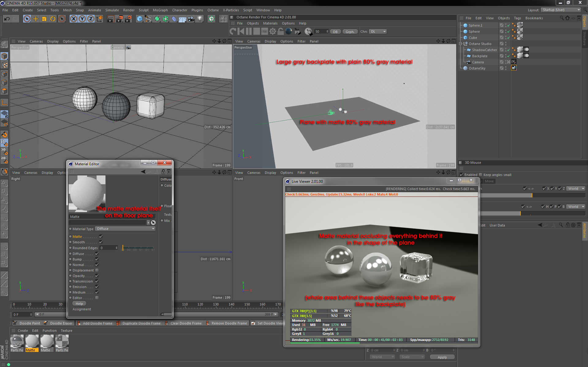The height and width of the screenshot is (367, 588).
Task: Select the Rotate tool in the top toolbar
Action: (53, 19)
